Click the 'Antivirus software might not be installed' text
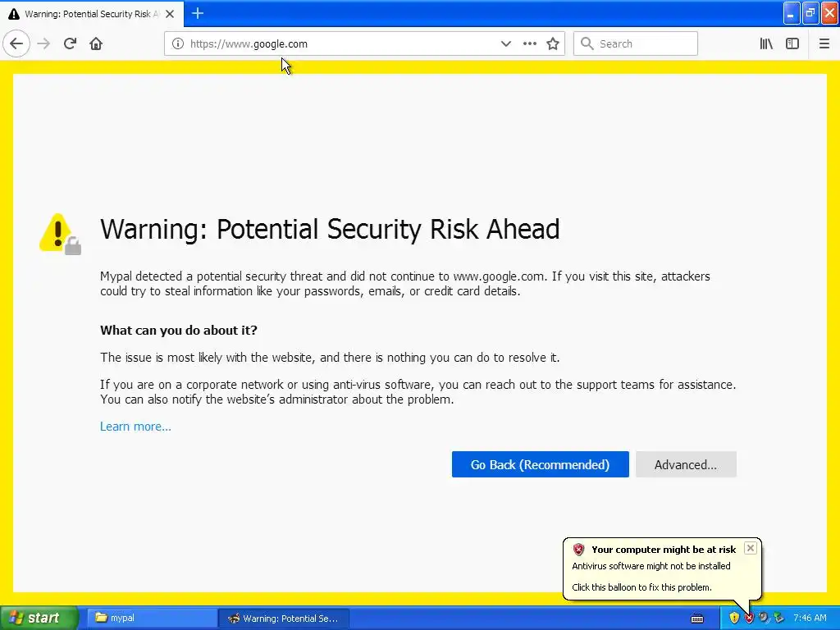840x630 pixels. 651,566
